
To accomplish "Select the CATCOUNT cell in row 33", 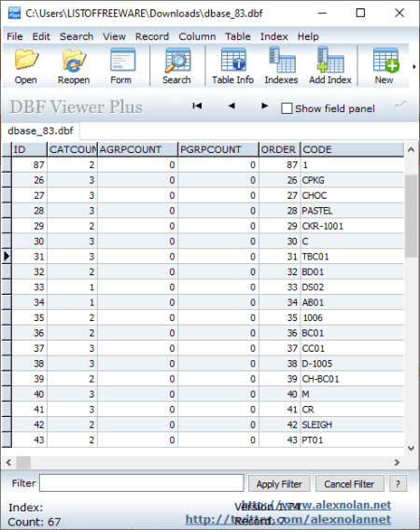I will pyautogui.click(x=73, y=287).
